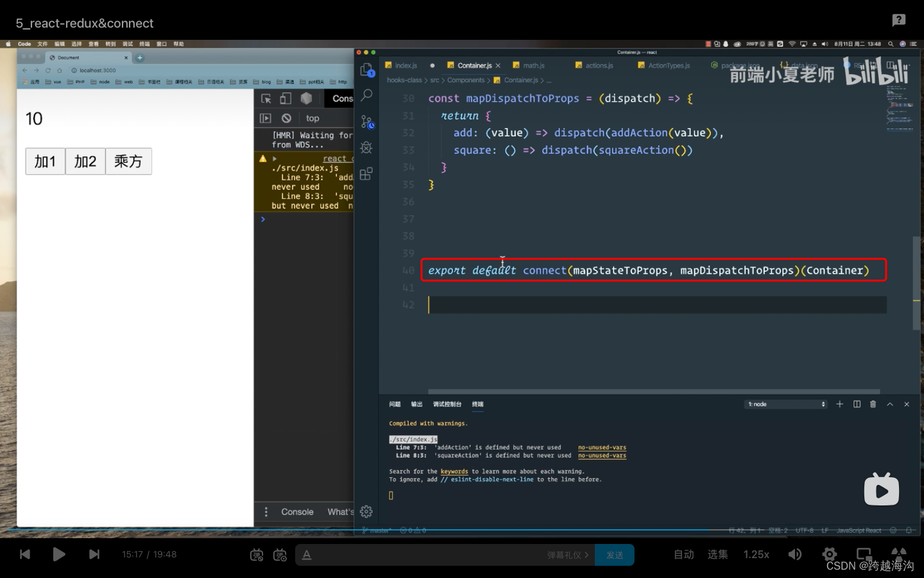Screen dimensions: 924x578
Task: Expand the console warning message triangle
Action: point(275,159)
